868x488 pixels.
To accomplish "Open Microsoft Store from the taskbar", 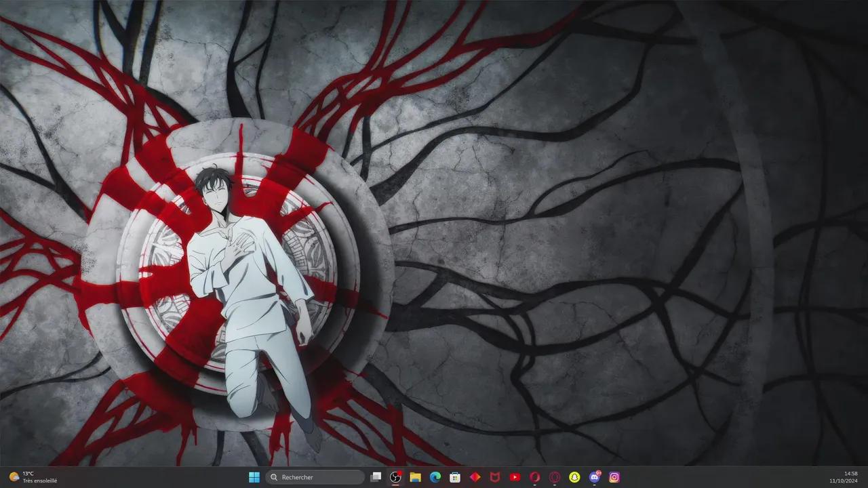I will [x=455, y=477].
